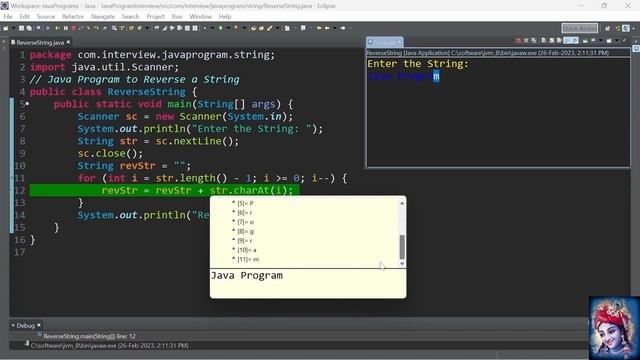
Task: Save the current file with Save icon
Action: coord(22,28)
